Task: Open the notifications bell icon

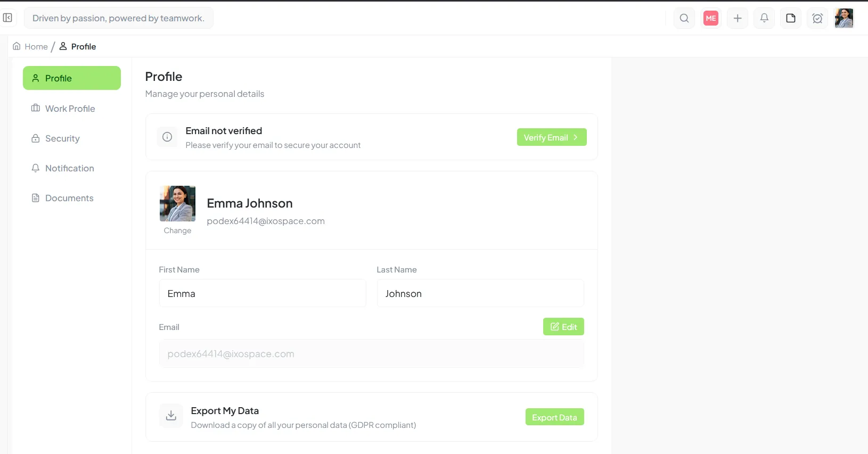Action: coord(764,18)
